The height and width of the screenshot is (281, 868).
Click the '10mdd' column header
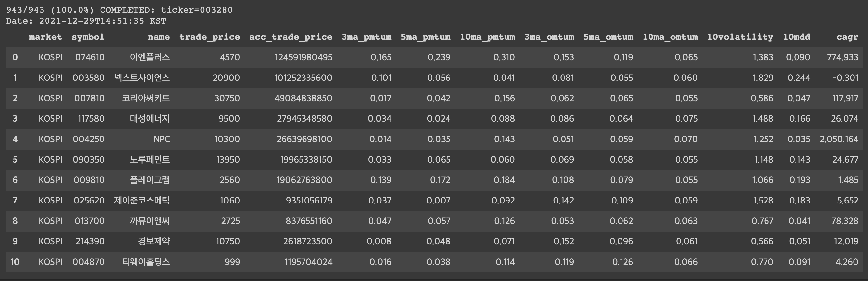(x=796, y=37)
